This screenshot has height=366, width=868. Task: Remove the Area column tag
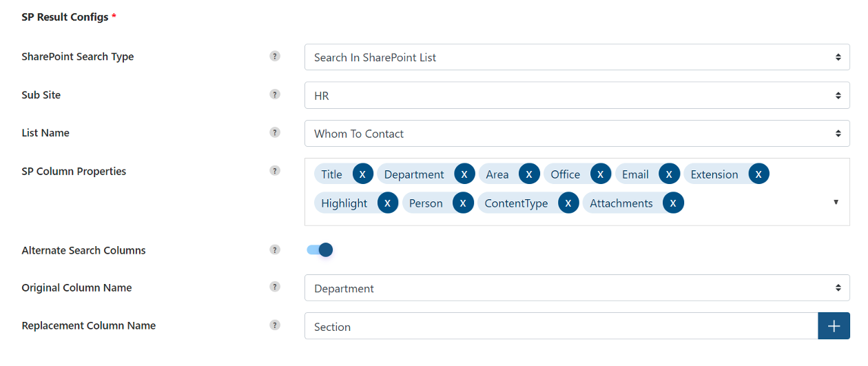click(529, 174)
